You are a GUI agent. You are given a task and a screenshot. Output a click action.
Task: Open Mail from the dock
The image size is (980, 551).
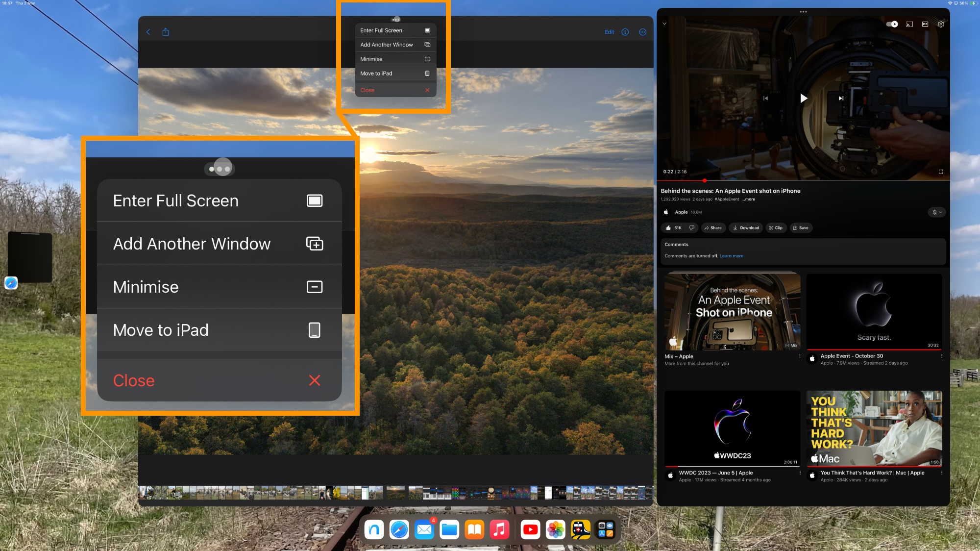tap(424, 529)
